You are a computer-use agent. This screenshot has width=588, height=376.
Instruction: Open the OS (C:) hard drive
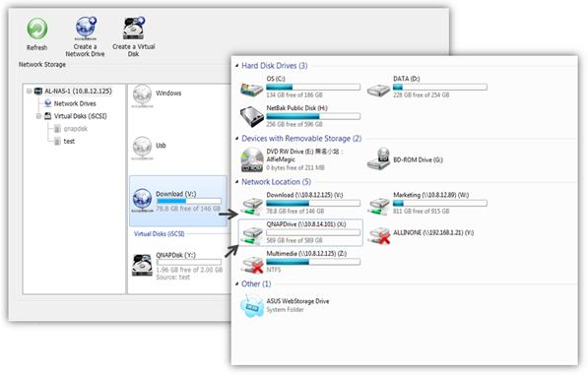tap(300, 87)
